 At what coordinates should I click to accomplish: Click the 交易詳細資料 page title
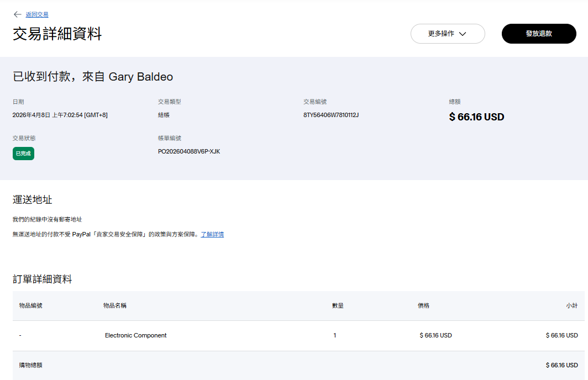point(57,34)
